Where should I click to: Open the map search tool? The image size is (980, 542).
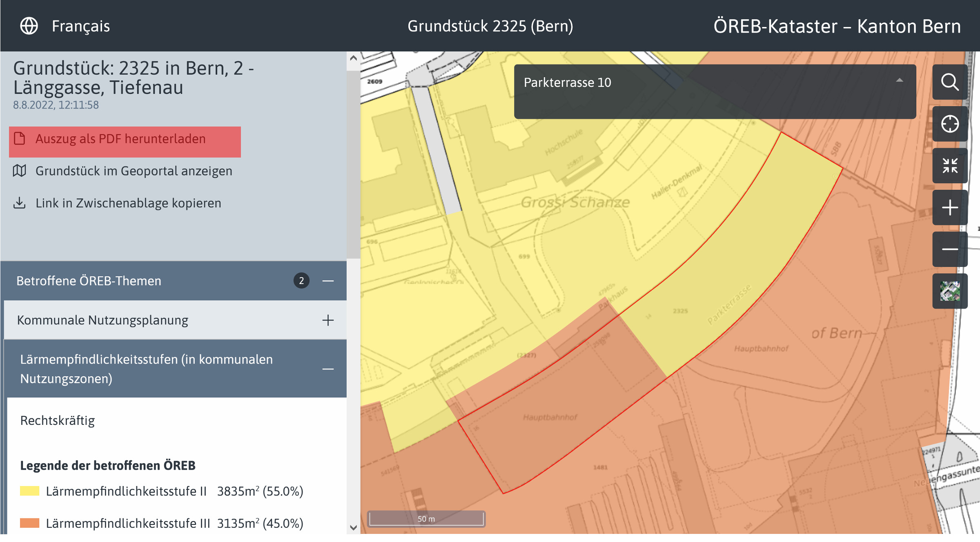(950, 82)
